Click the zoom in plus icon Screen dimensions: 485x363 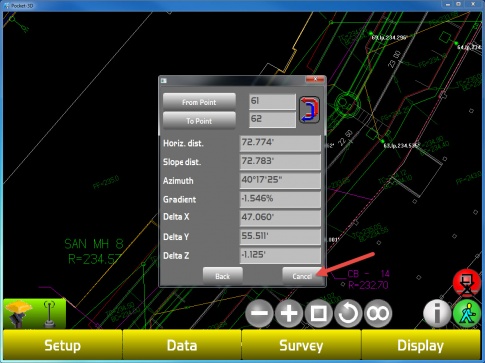[x=289, y=313]
